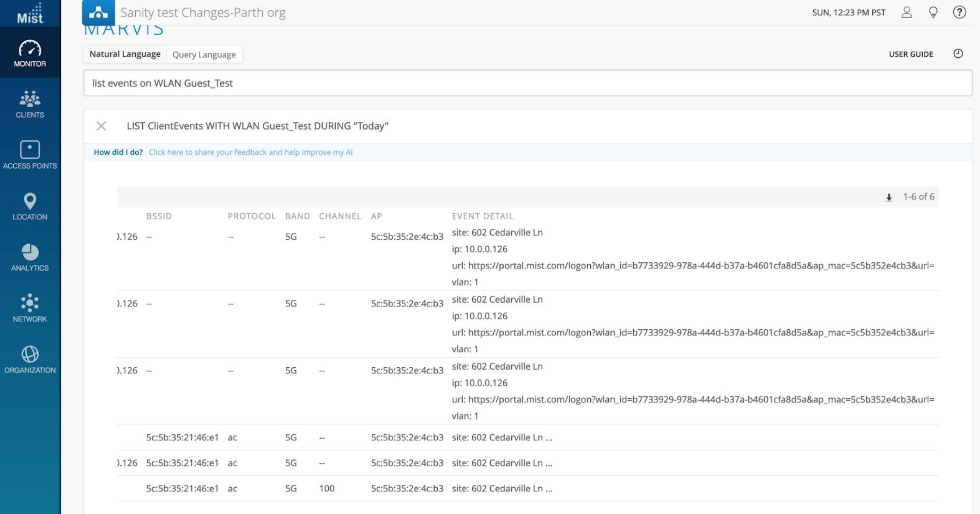Screen dimensions: 980x514
Task: Click feedback link to improve AI
Action: (250, 152)
